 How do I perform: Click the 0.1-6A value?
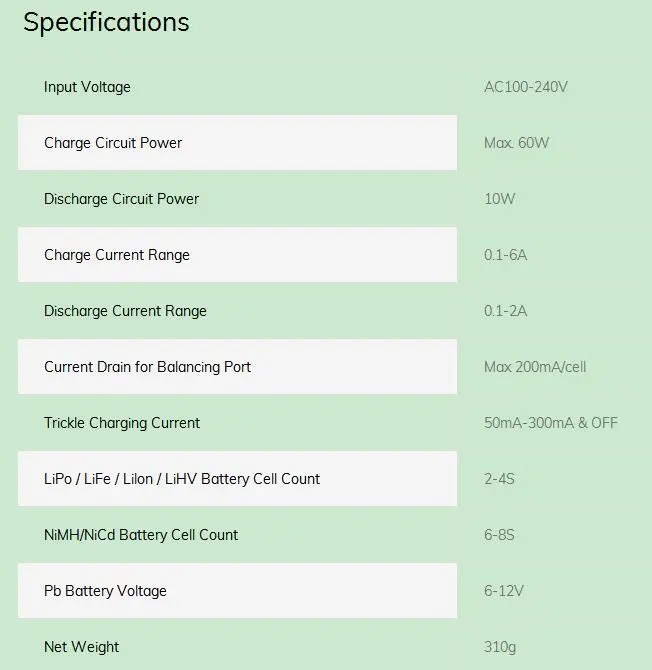[505, 255]
